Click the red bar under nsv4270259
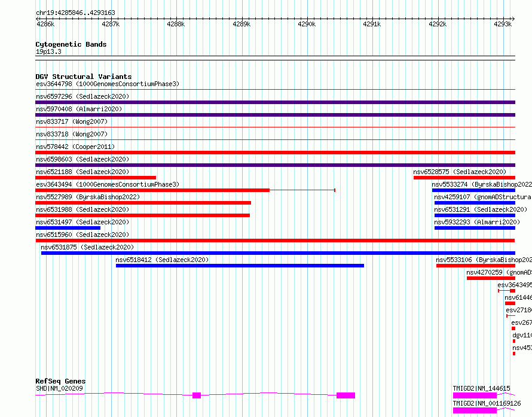The height and width of the screenshot is (417, 532). point(491,278)
